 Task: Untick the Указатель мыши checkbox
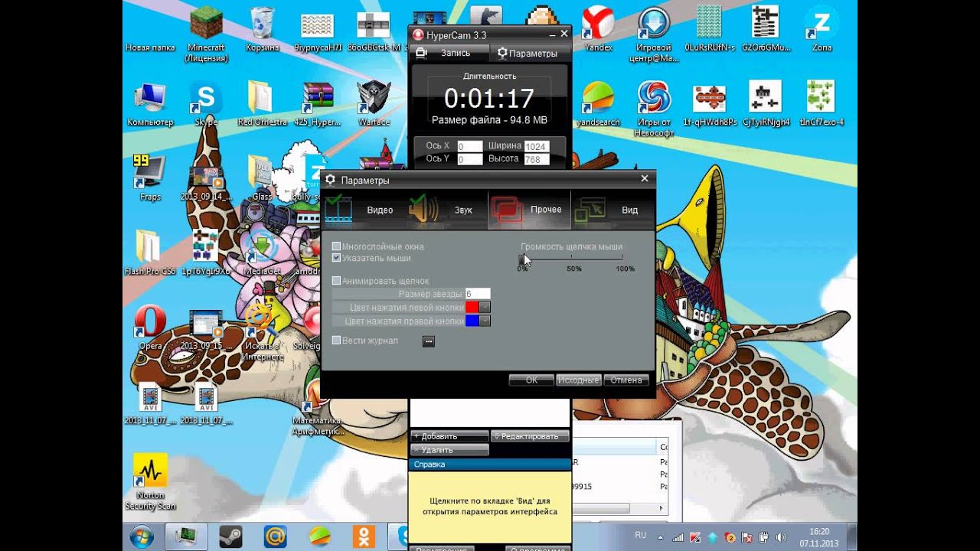pyautogui.click(x=336, y=258)
